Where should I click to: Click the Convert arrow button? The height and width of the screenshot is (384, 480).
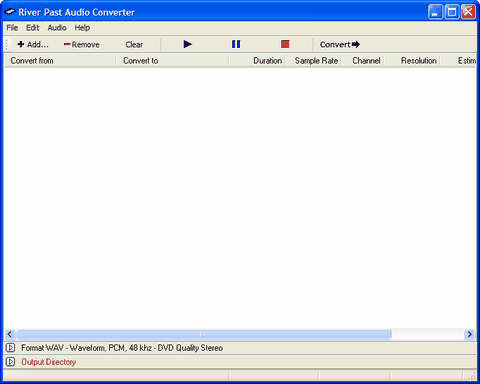340,44
